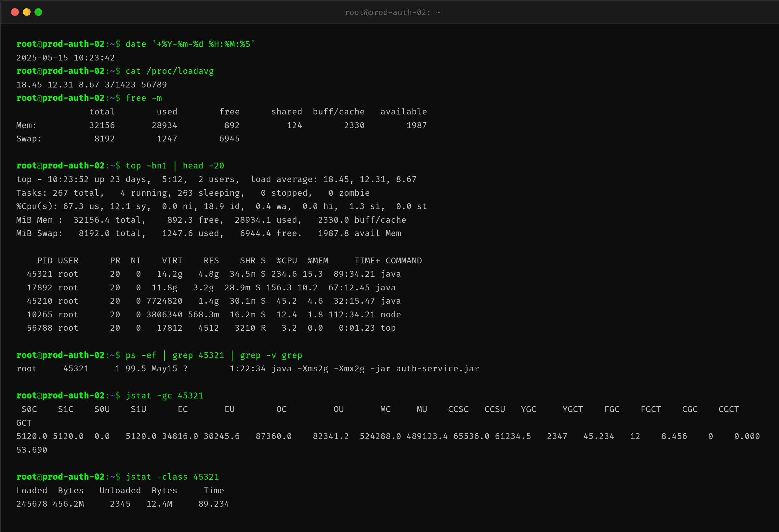The height and width of the screenshot is (532, 779).
Task: Click PID 45210 in the process list
Action: pos(40,301)
